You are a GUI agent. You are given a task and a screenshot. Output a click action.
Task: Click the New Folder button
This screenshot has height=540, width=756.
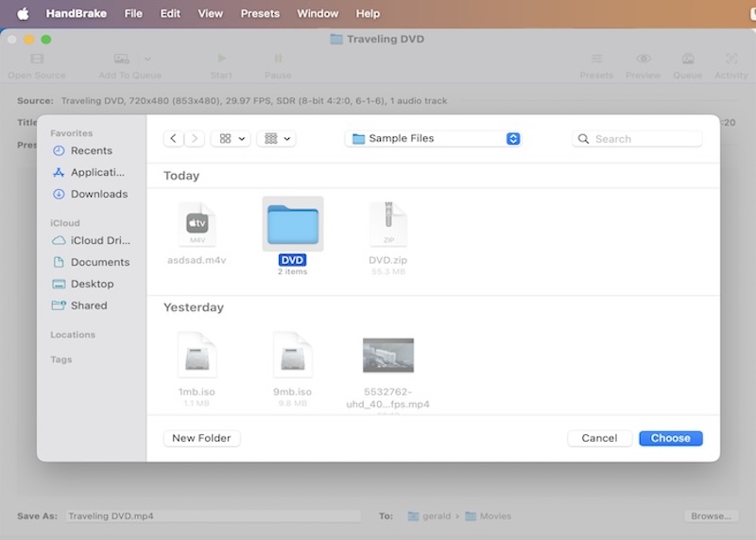[202, 438]
